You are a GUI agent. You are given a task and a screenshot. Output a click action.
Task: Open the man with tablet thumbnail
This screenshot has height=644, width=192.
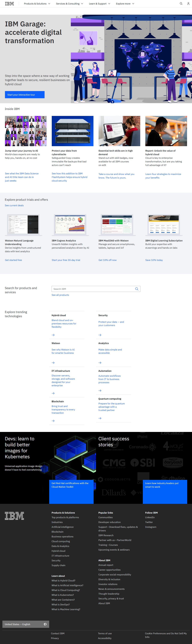[166, 131]
